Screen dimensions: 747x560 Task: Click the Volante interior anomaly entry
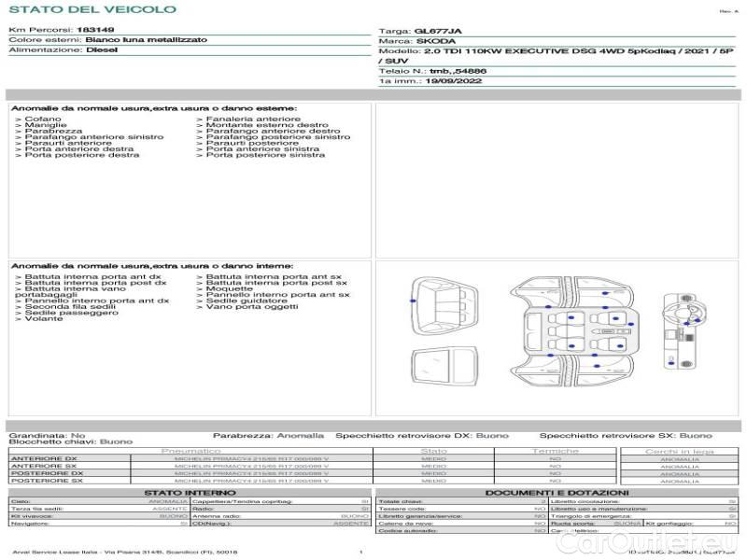tap(43, 319)
